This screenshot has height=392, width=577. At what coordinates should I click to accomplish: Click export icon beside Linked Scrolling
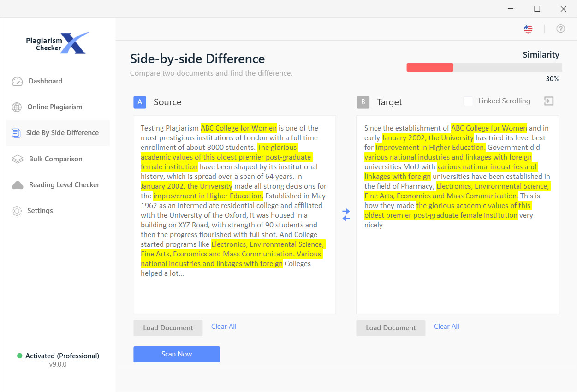click(x=548, y=101)
